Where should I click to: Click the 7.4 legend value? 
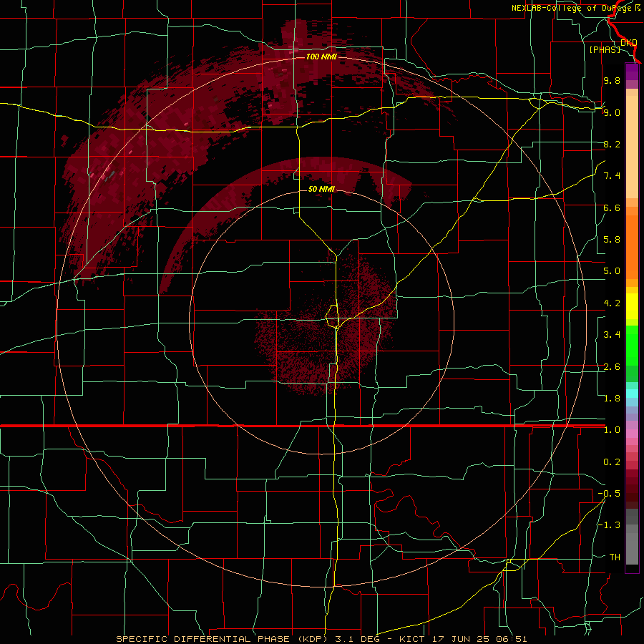point(612,176)
